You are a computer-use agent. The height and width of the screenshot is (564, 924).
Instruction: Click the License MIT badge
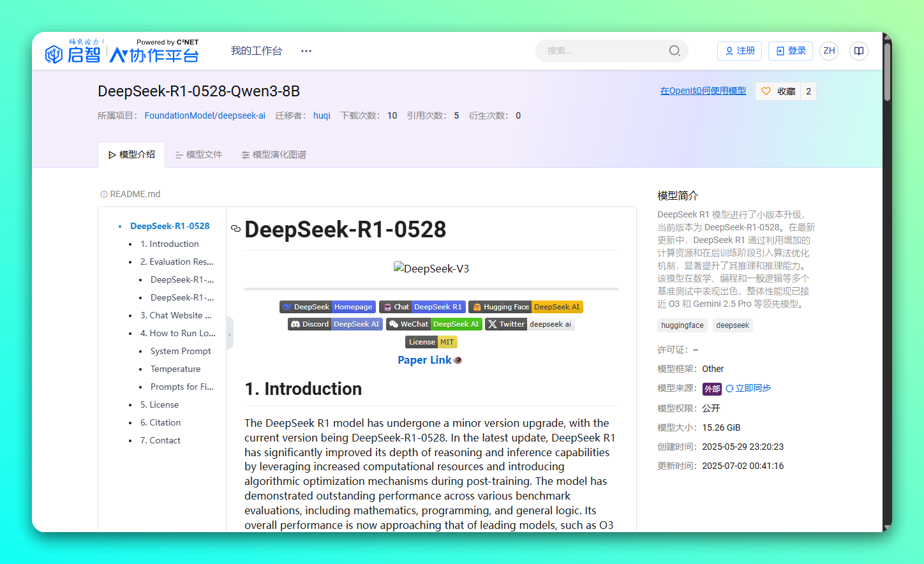[431, 342]
